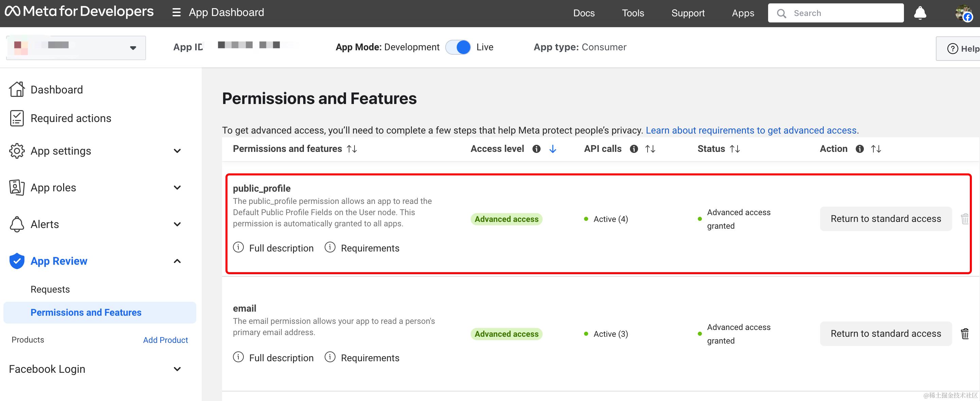Viewport: 980px width, 401px height.
Task: Open the Docs menu item
Action: click(x=584, y=13)
